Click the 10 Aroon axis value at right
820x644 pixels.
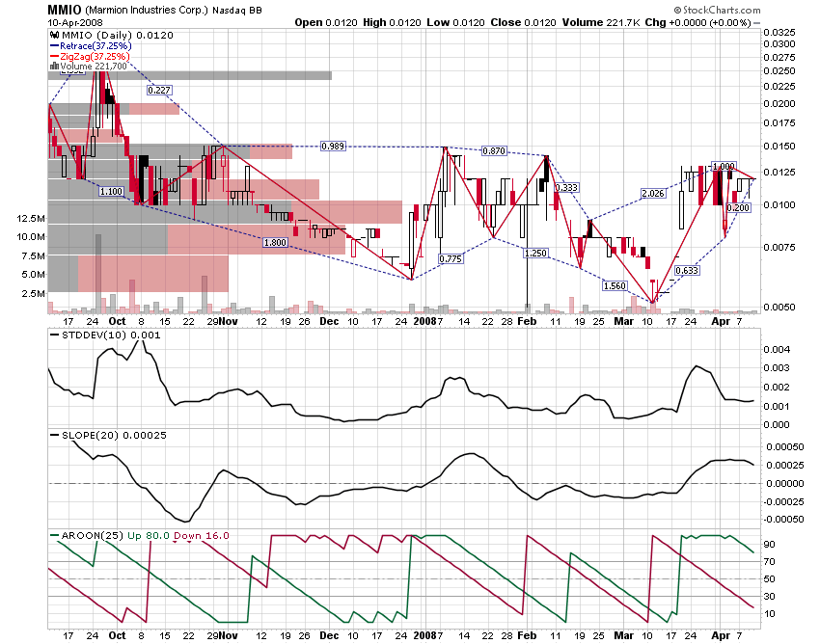[769, 614]
